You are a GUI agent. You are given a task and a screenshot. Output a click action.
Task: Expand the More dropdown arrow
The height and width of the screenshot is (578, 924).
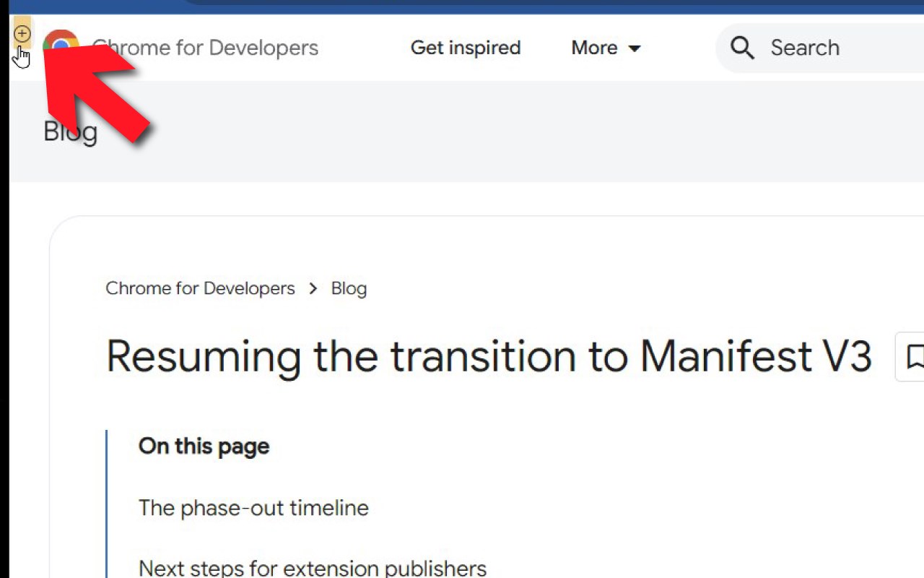coord(635,48)
